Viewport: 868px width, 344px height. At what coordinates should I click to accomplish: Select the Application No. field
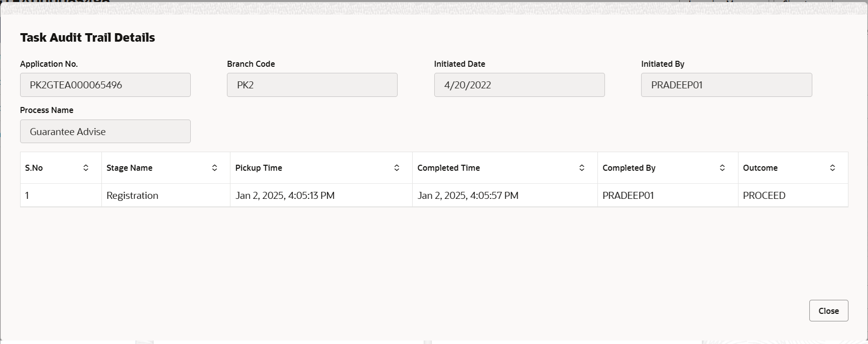pyautogui.click(x=105, y=85)
